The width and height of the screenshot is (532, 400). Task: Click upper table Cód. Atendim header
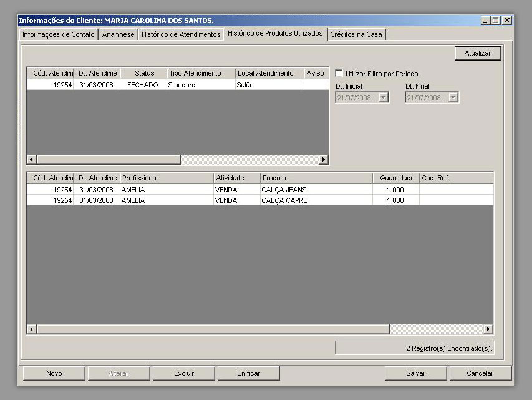pos(51,73)
